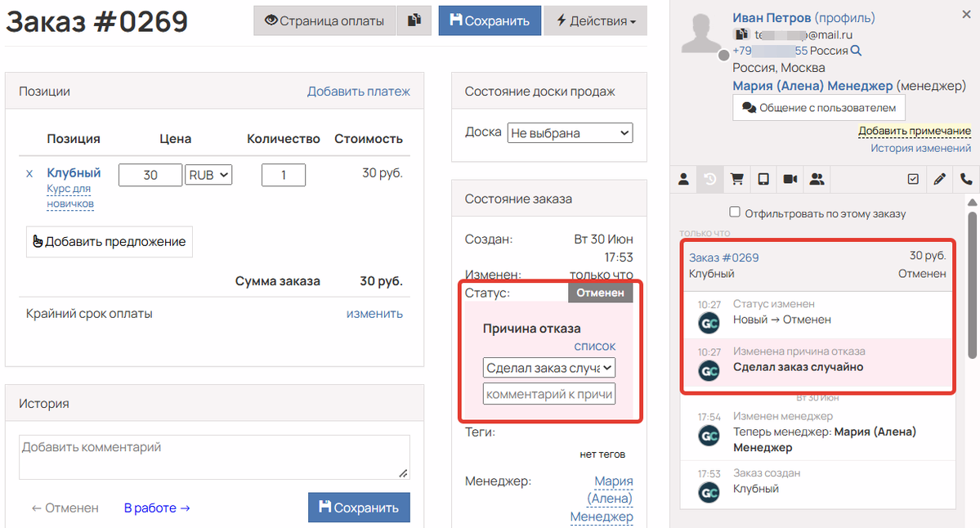This screenshot has width=980, height=528.
Task: Click the ← Отменен status link
Action: click(x=65, y=508)
